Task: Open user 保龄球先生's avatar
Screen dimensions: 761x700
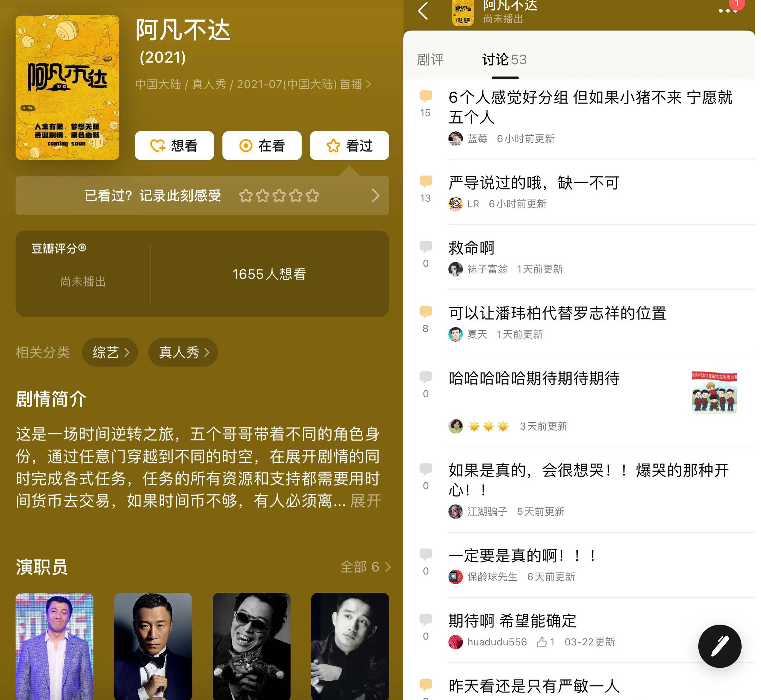Action: point(455,577)
